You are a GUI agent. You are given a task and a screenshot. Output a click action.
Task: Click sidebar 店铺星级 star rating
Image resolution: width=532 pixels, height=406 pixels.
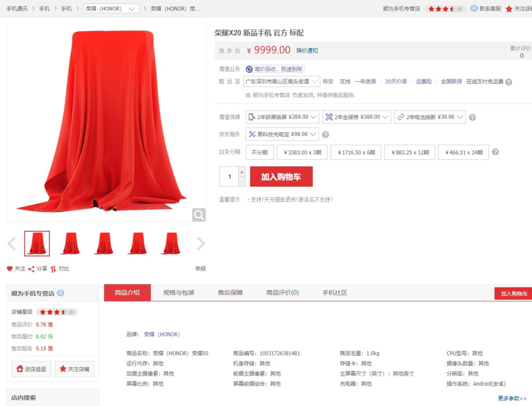57,312
